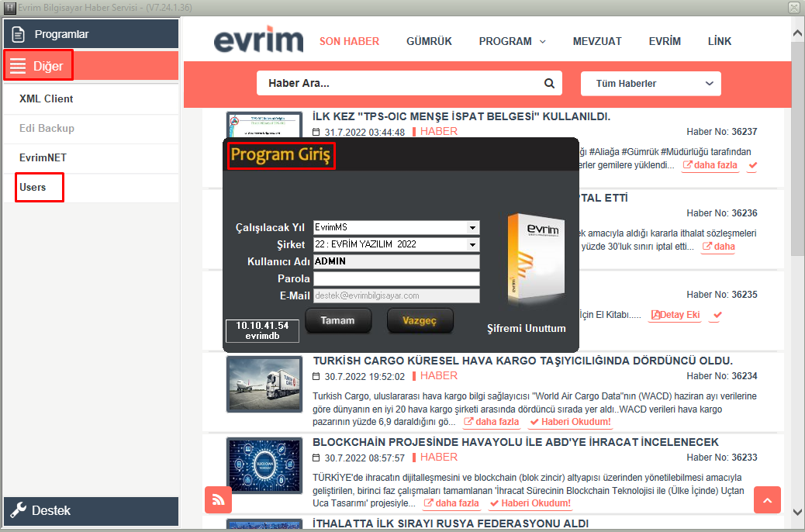Screen dimensions: 805x532
Task: Open the EVRİM menu item
Action: [x=665, y=41]
